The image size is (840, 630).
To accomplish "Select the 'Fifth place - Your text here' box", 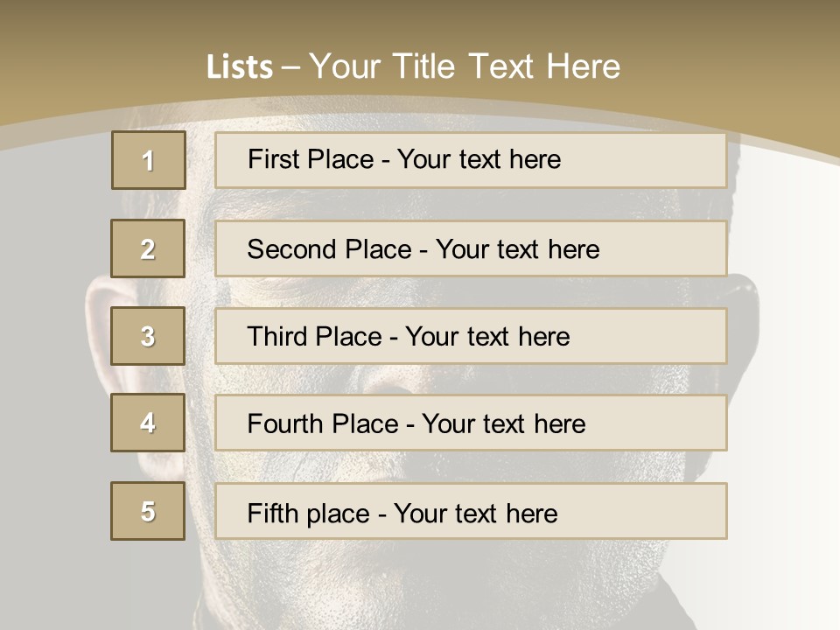I will (x=471, y=512).
